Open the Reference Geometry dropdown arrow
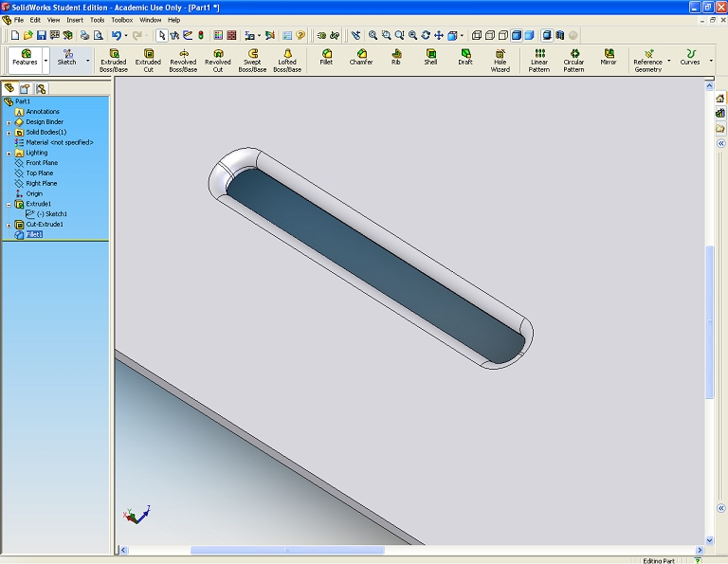728x564 pixels. [x=668, y=61]
